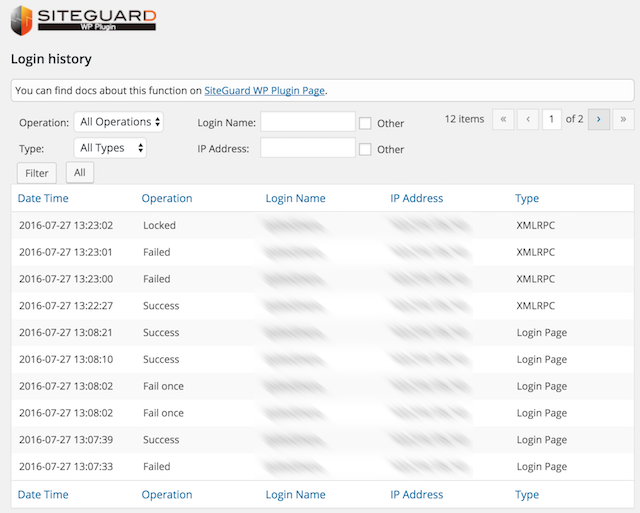Sort by IP Address in table footer
640x513 pixels.
point(416,495)
